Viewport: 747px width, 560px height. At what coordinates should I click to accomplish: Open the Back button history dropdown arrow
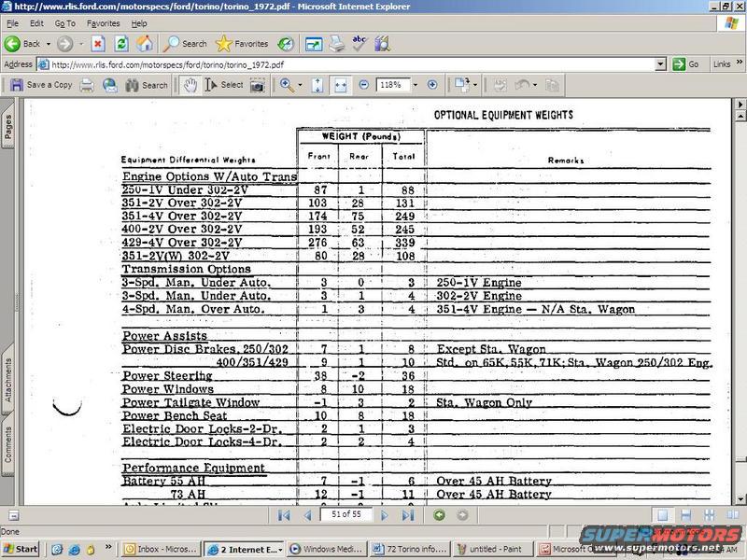click(48, 44)
